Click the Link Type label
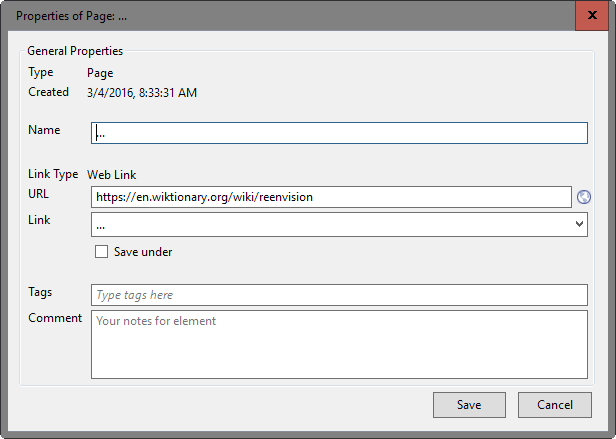The width and height of the screenshot is (616, 439). click(x=53, y=174)
